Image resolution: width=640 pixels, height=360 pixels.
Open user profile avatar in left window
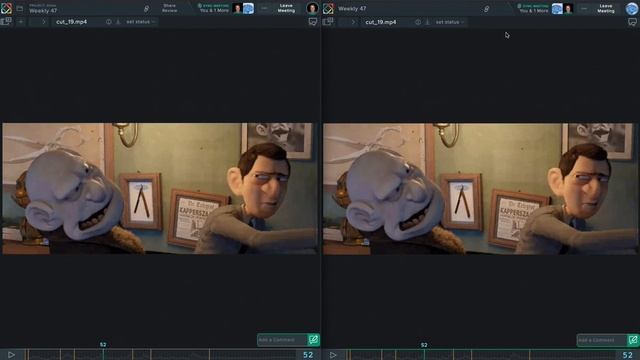pos(312,8)
